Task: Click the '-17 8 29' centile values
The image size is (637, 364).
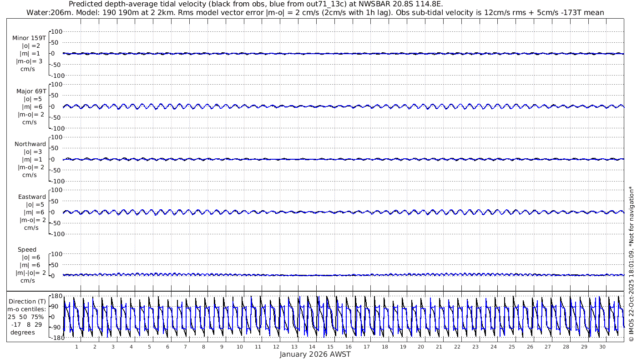Action: 26,324
